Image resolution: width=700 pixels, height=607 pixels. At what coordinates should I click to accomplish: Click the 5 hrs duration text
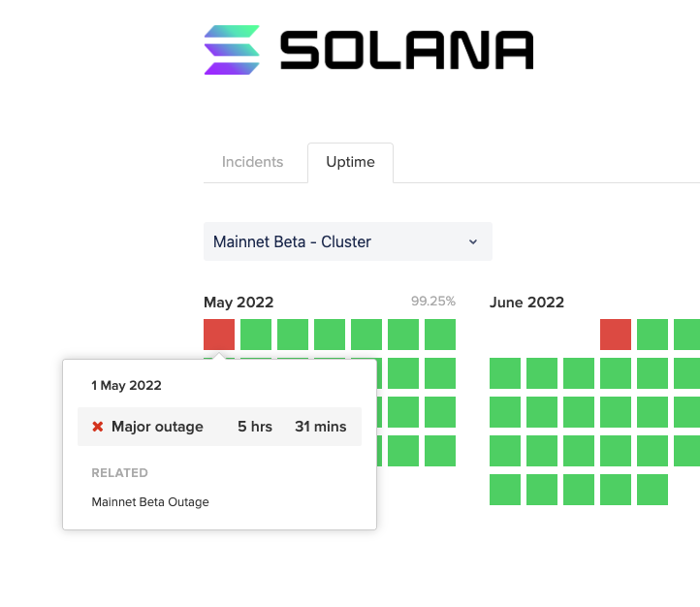[255, 427]
